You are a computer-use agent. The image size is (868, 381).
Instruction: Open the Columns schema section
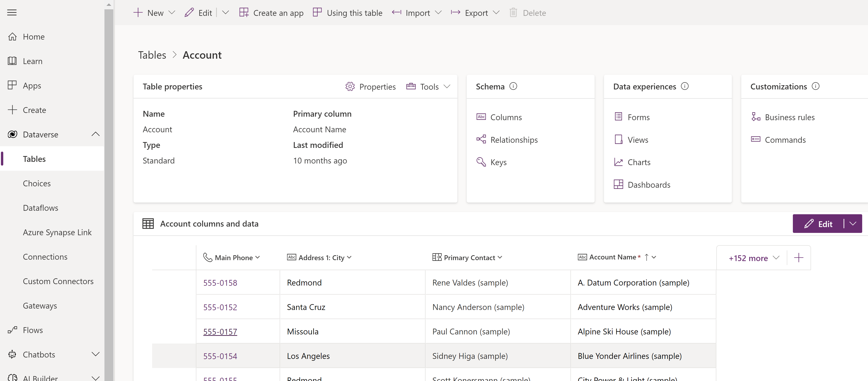pos(505,117)
